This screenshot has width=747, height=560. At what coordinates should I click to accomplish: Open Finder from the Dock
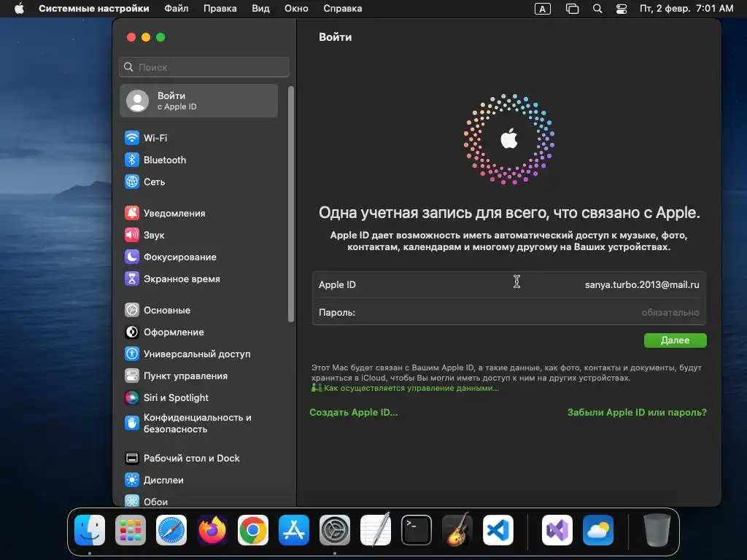(x=90, y=530)
